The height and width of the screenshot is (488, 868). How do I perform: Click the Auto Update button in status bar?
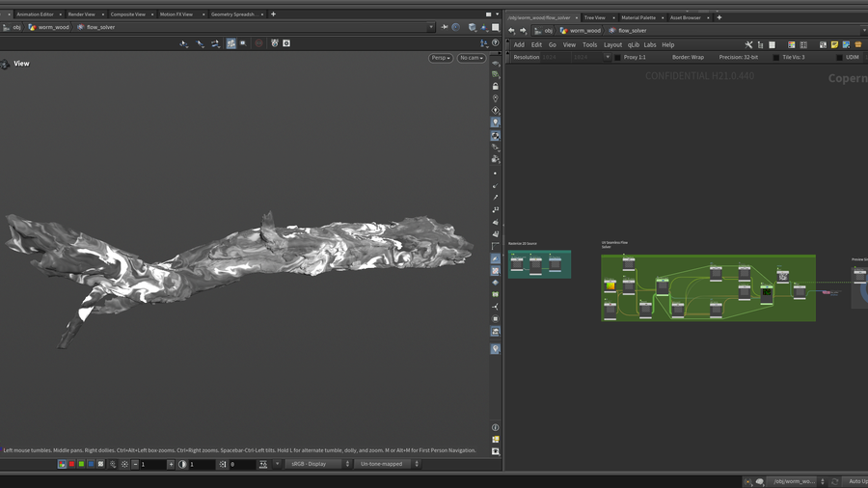point(855,481)
